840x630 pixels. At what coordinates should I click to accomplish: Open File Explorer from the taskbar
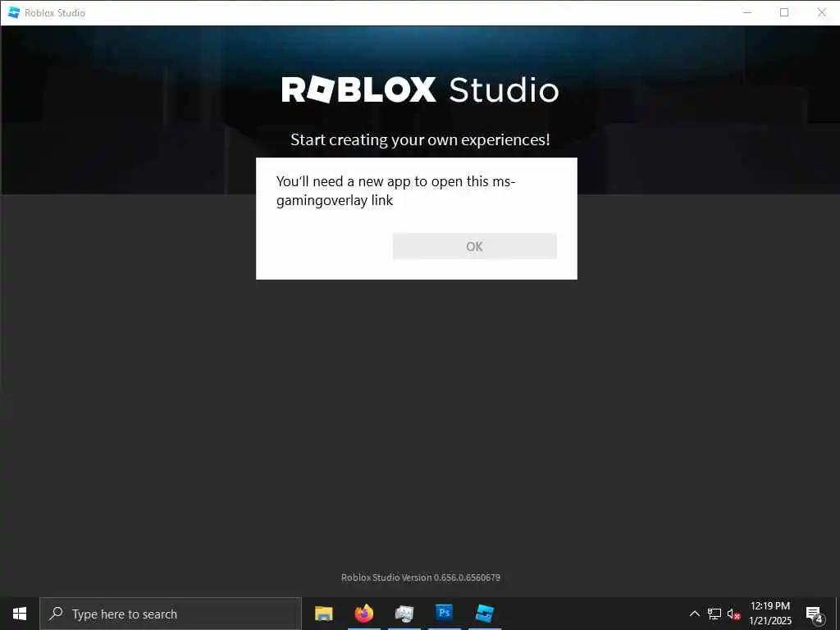pos(323,614)
